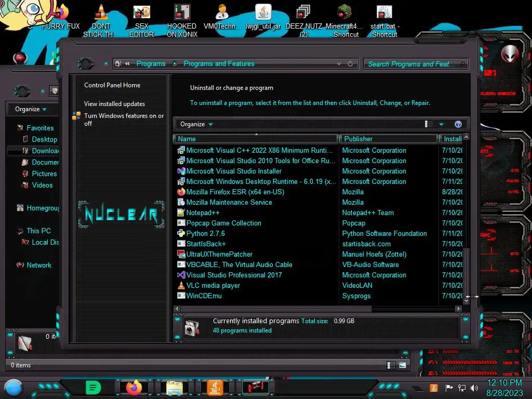The height and width of the screenshot is (399, 532).
Task: Open View installed updates link
Action: coord(115,104)
